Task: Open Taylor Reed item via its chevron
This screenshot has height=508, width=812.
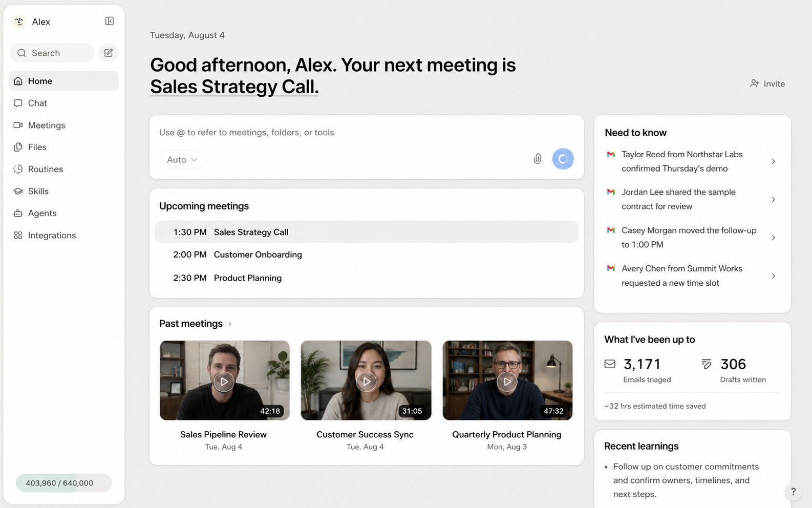Action: 773,161
